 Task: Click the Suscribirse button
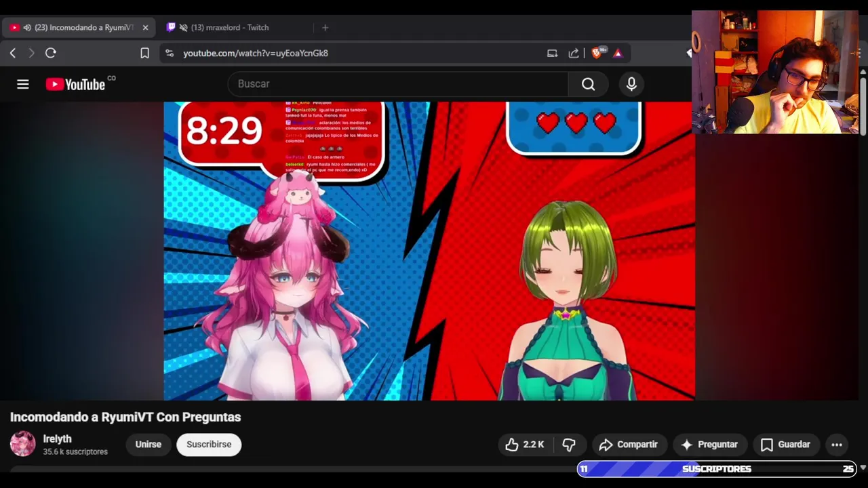pos(209,445)
